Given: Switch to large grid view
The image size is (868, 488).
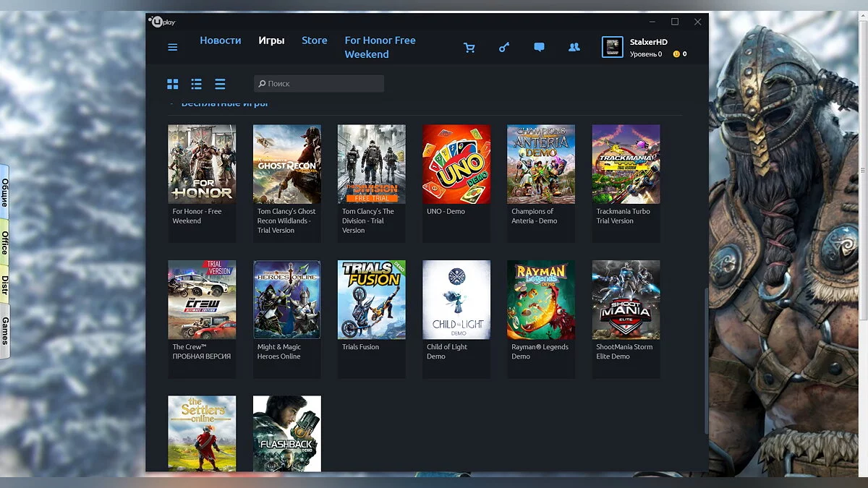Looking at the screenshot, I should tap(172, 85).
